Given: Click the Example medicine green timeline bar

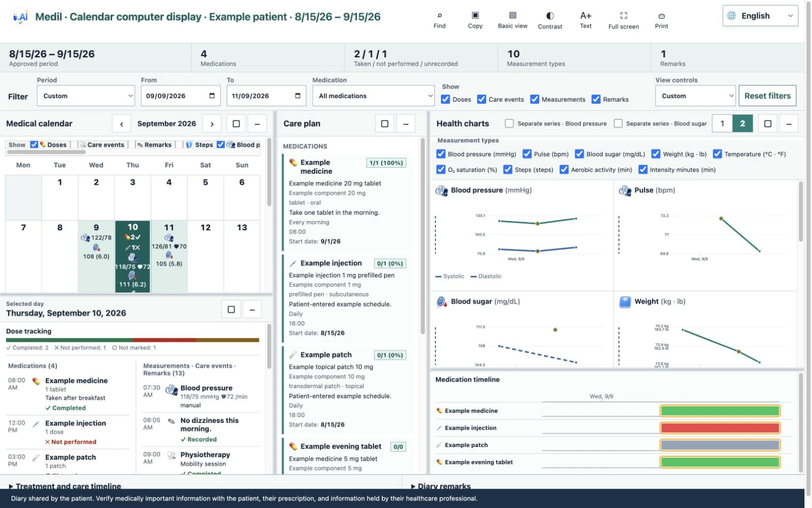Looking at the screenshot, I should [720, 410].
